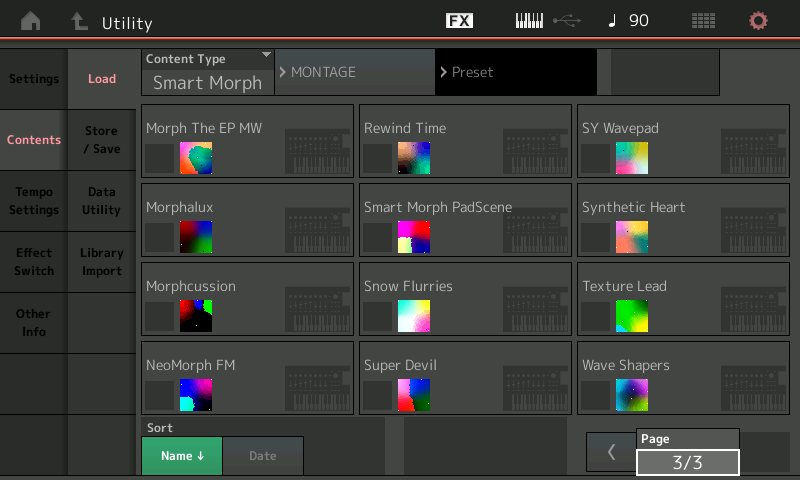The height and width of the screenshot is (480, 800).
Task: Expand the Content Type dropdown
Action: [x=208, y=72]
